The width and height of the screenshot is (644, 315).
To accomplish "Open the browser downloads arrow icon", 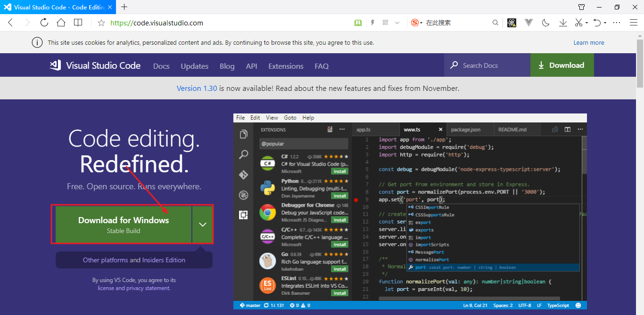I will [x=563, y=23].
